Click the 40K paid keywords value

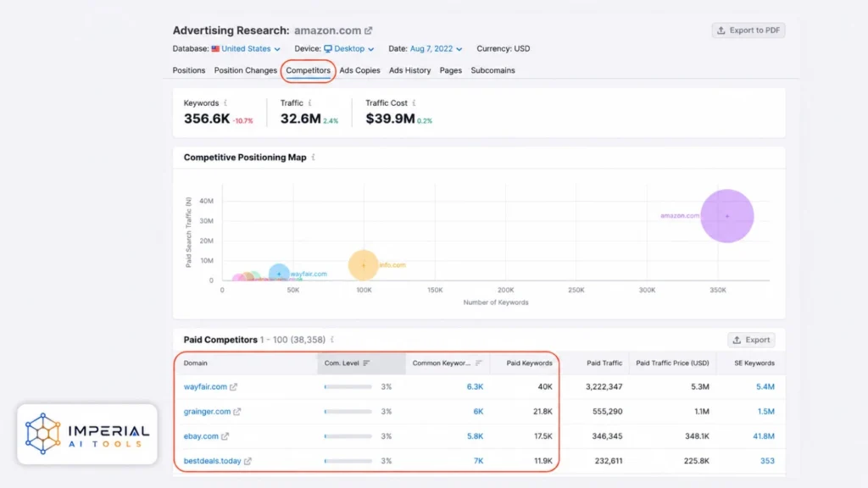(545, 386)
